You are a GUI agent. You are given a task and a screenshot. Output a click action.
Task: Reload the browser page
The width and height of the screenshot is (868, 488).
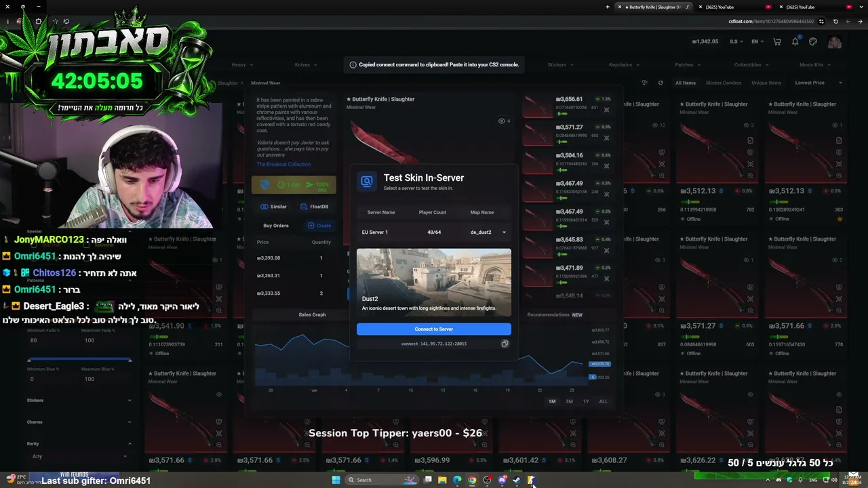[x=835, y=21]
